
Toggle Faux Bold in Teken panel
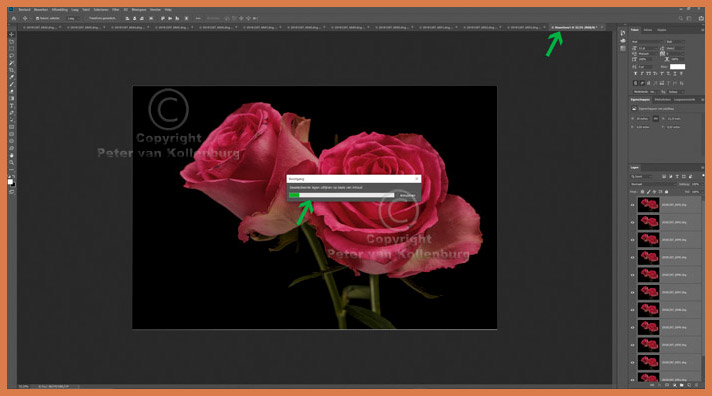pos(635,74)
